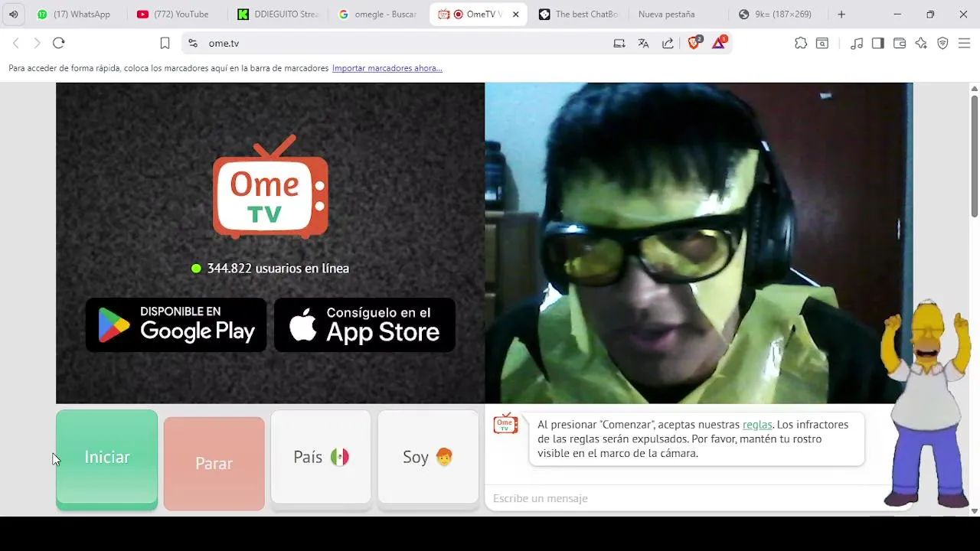The image size is (980, 551).
Task: Restore down the browser window
Action: pyautogui.click(x=930, y=14)
